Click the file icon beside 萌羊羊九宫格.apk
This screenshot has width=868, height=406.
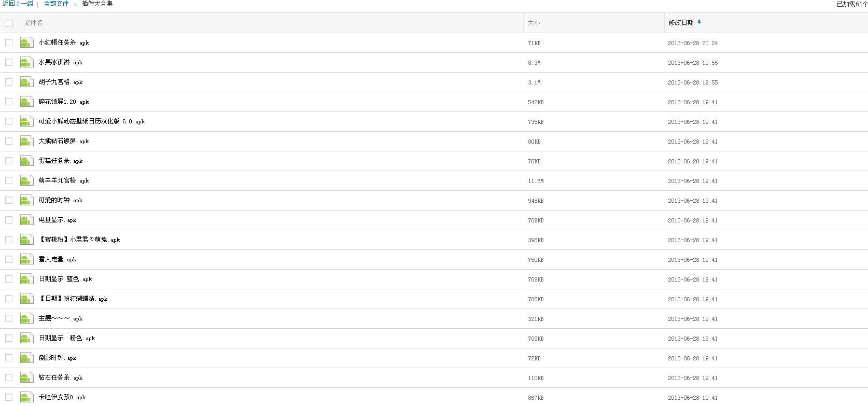(x=27, y=180)
